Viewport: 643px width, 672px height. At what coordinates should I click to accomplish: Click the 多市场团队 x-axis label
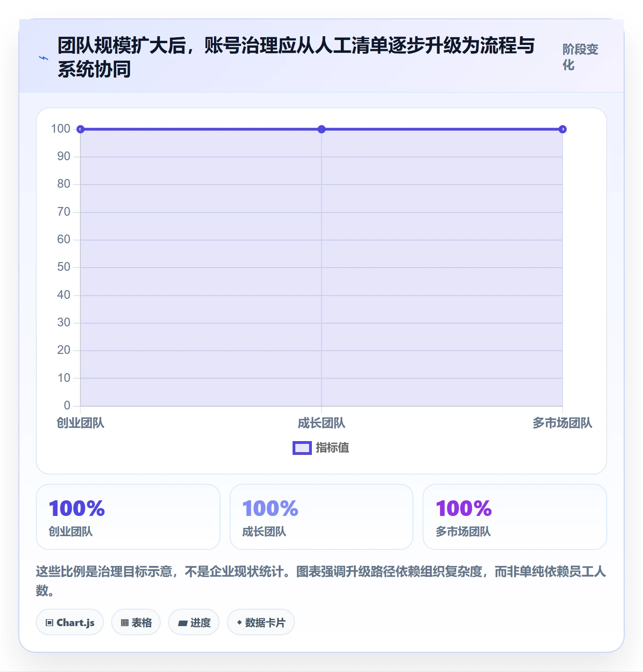point(563,423)
